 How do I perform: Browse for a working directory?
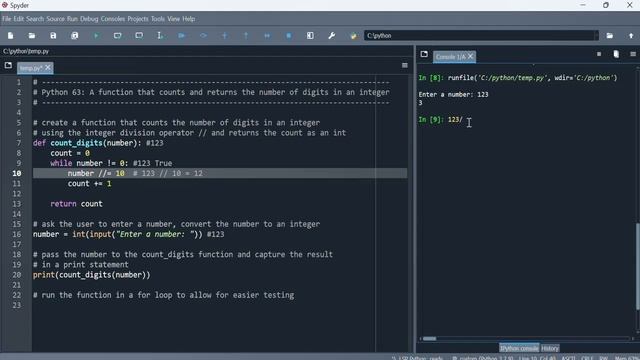point(609,36)
